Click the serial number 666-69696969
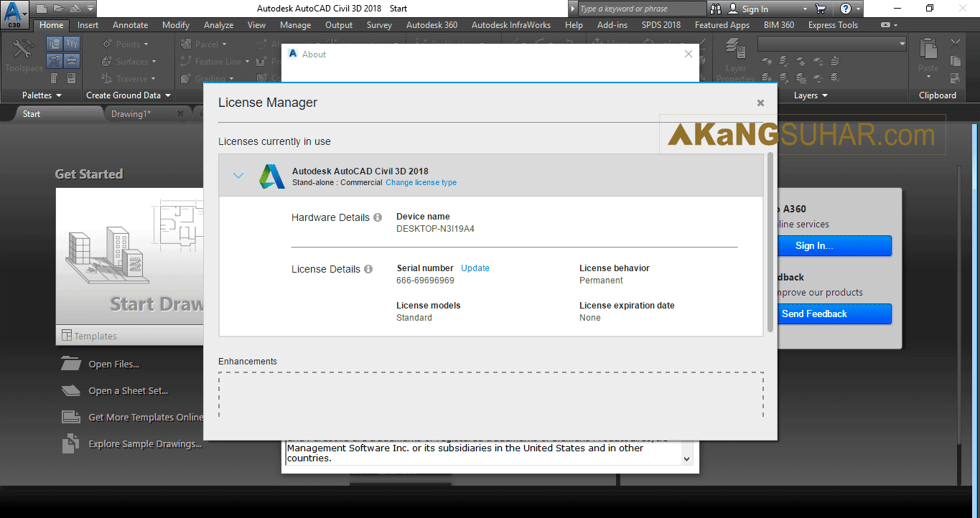This screenshot has width=980, height=518. 425,281
